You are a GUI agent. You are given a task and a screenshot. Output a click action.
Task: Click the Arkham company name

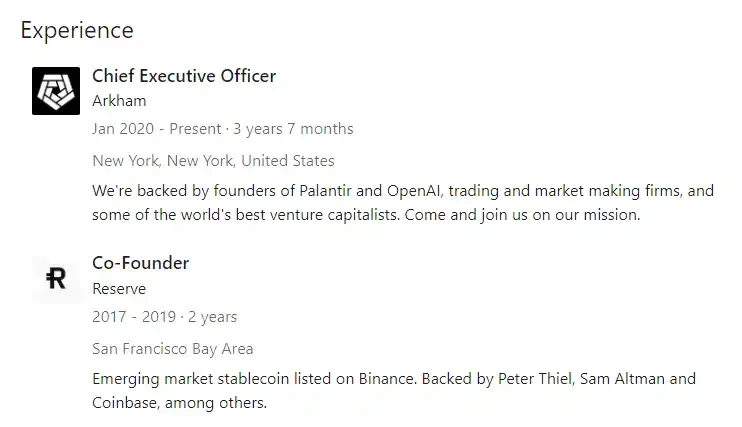pos(118,101)
